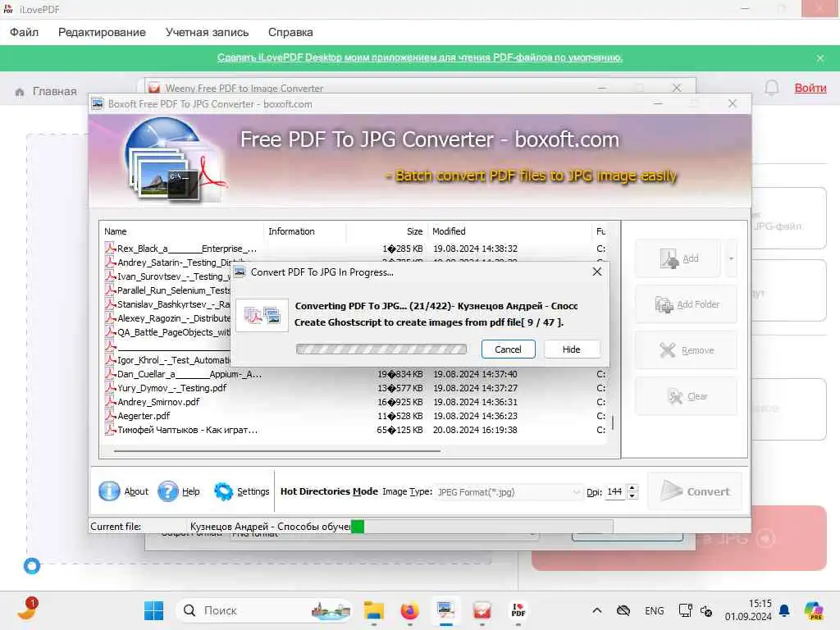Screen dimensions: 840x630
Task: Go to Главная home in iLovePDF
Action: pyautogui.click(x=46, y=92)
